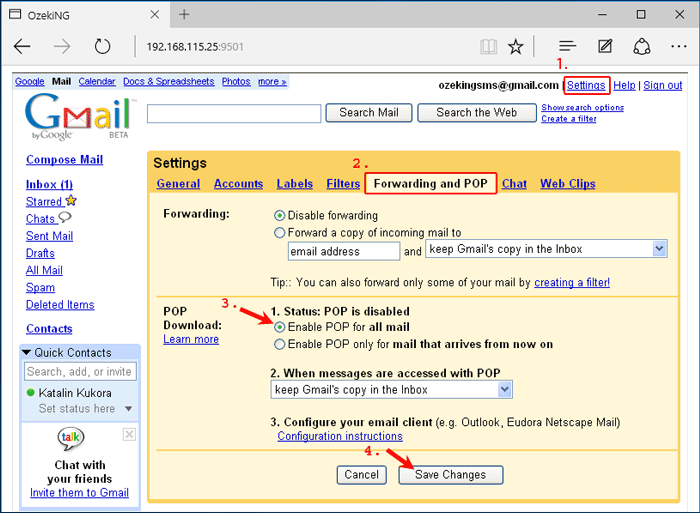Click the share icon in the toolbar
The width and height of the screenshot is (700, 513).
pyautogui.click(x=642, y=46)
